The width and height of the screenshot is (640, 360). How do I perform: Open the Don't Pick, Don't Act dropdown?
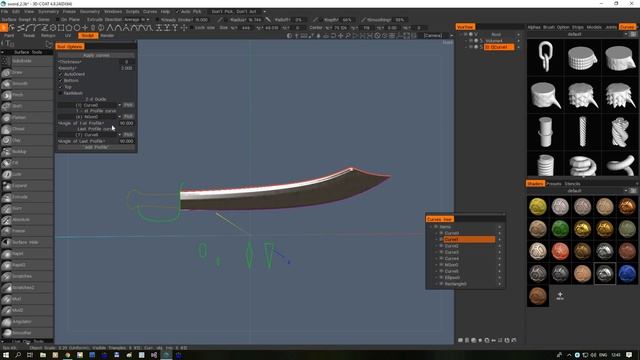[x=237, y=11]
